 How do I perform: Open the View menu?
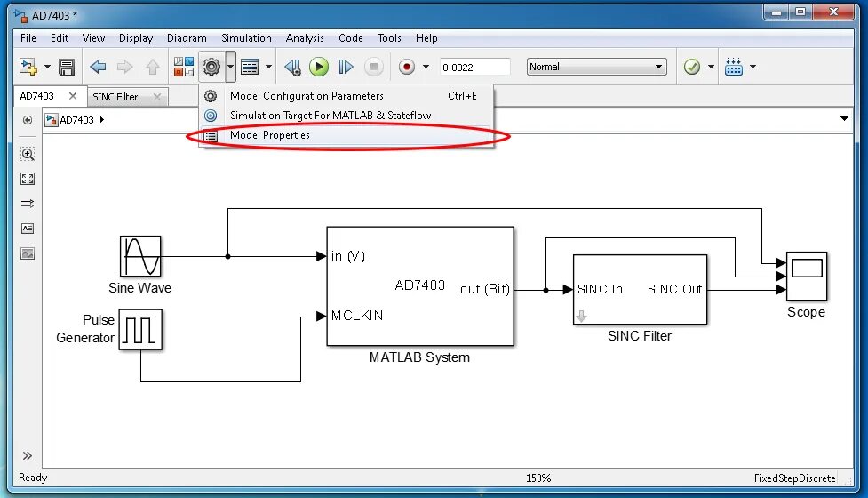coord(93,38)
